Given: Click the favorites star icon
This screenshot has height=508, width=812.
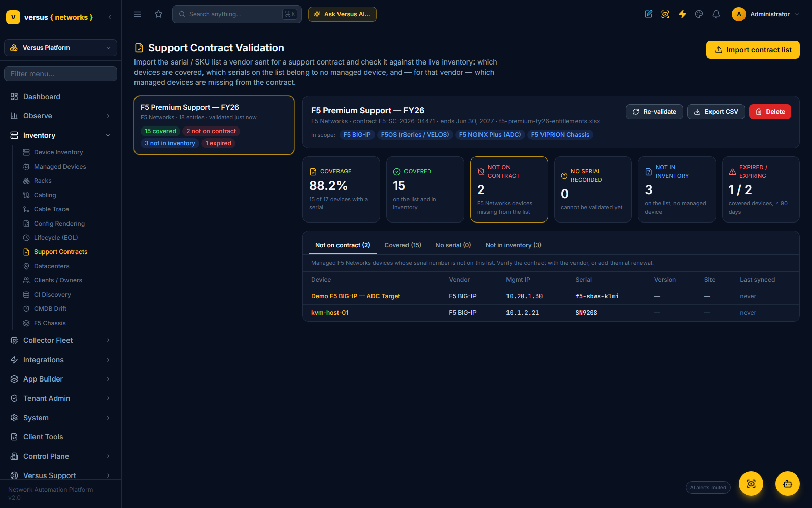Looking at the screenshot, I should pyautogui.click(x=159, y=14).
